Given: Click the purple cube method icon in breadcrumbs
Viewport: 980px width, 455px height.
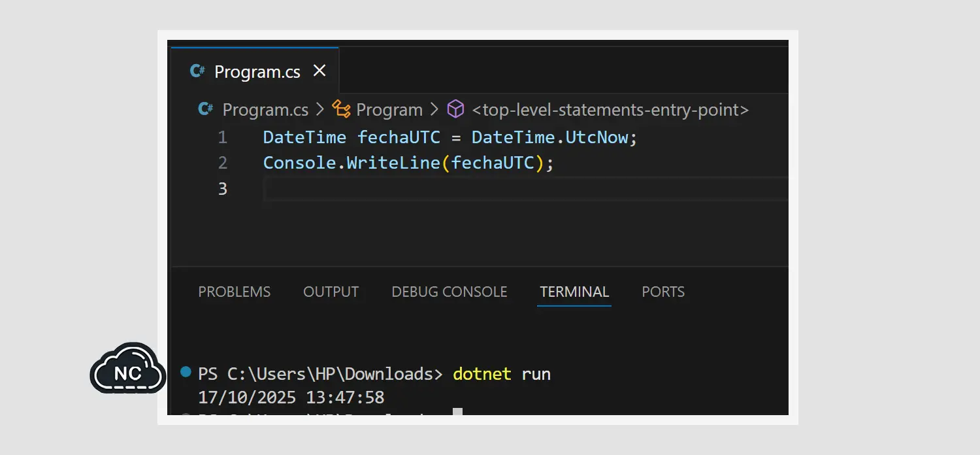Looking at the screenshot, I should [455, 109].
